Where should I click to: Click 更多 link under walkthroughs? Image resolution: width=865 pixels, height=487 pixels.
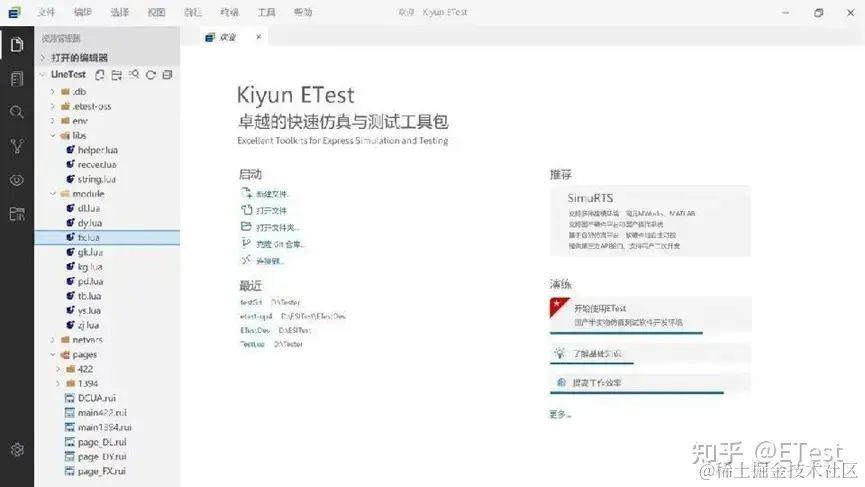560,414
